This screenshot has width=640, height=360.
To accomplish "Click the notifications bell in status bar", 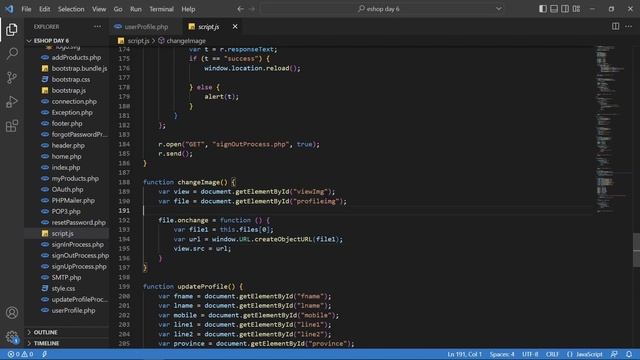I will click(x=629, y=354).
